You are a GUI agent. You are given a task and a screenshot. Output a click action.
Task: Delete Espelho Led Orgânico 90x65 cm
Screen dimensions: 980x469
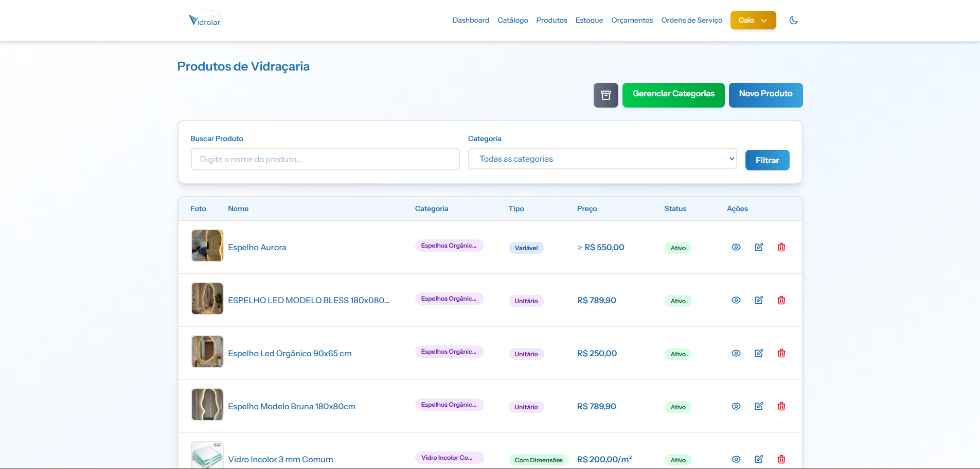tap(781, 353)
